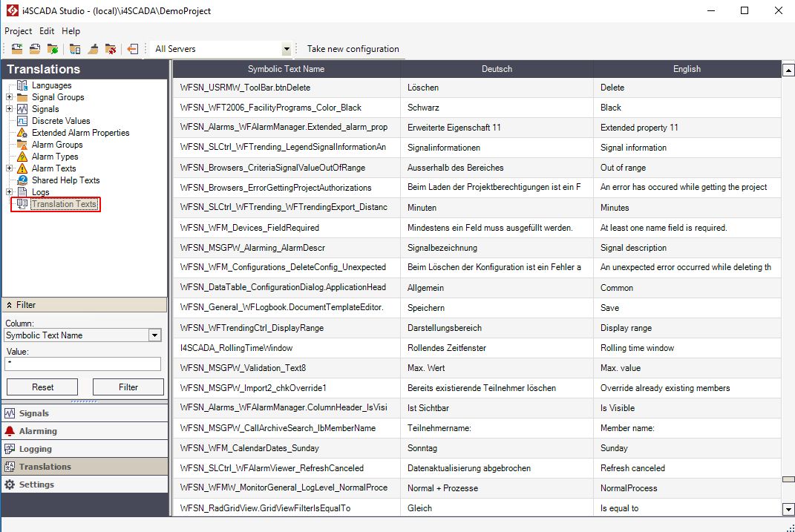Image resolution: width=795 pixels, height=532 pixels.
Task: Click the Signals section waveform icon
Action: point(10,413)
